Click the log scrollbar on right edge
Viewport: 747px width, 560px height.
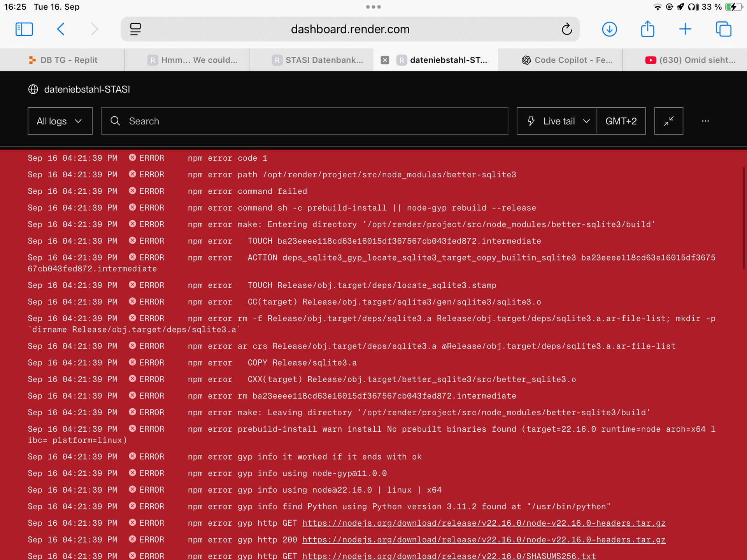(743, 218)
